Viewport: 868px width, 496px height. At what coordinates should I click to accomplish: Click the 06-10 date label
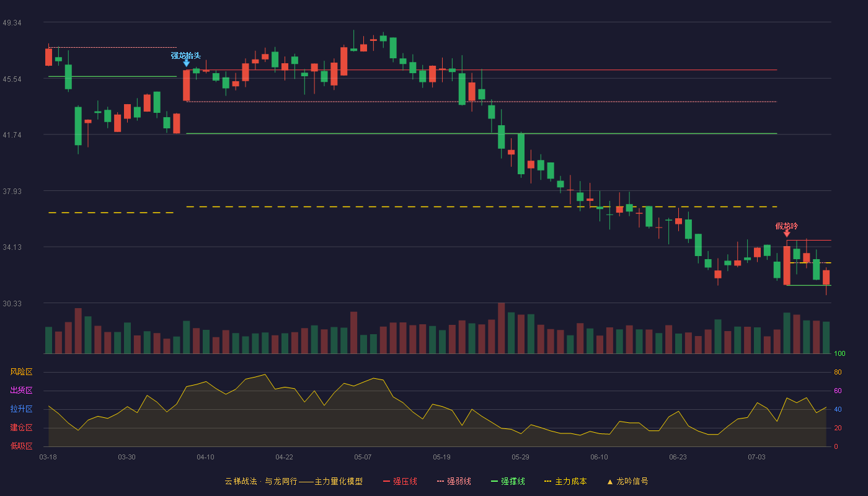[599, 457]
